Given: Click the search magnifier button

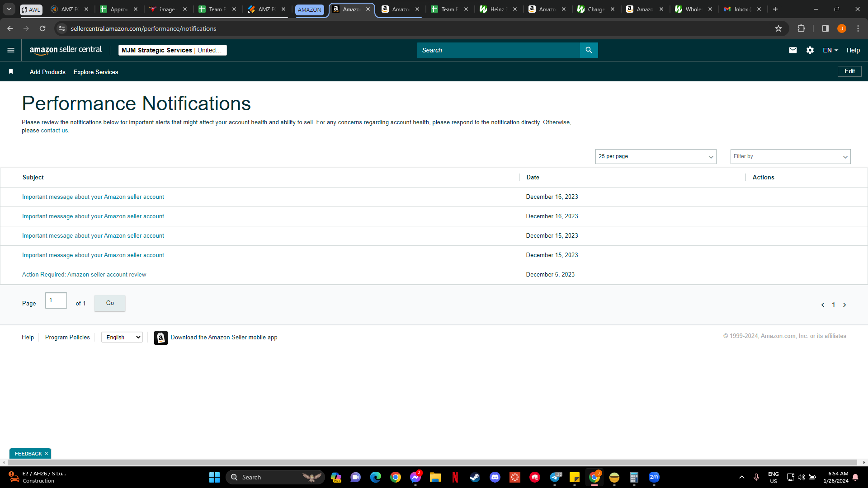Looking at the screenshot, I should (589, 50).
